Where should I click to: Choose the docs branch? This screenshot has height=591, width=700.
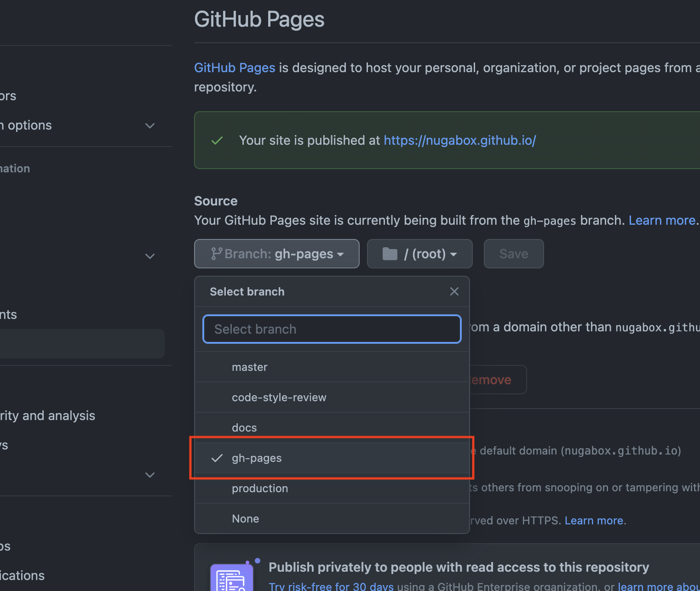[244, 428]
